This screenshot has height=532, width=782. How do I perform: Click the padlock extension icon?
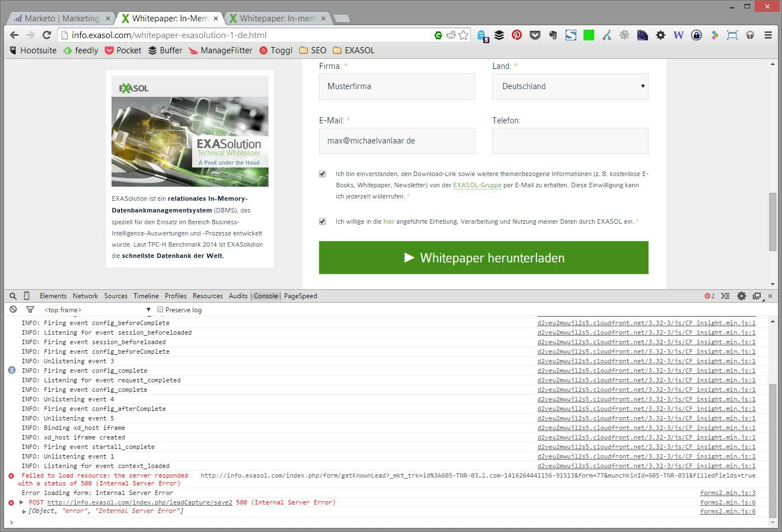point(696,35)
